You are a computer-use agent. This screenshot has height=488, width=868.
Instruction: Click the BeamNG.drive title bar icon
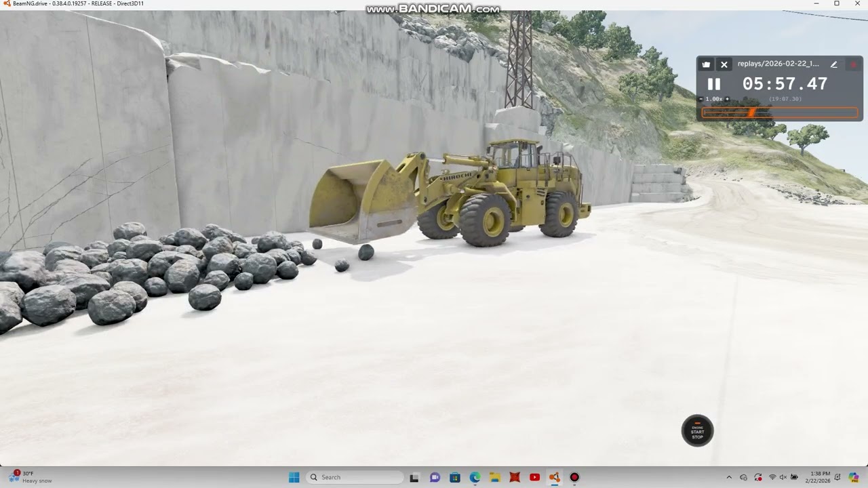(x=7, y=3)
